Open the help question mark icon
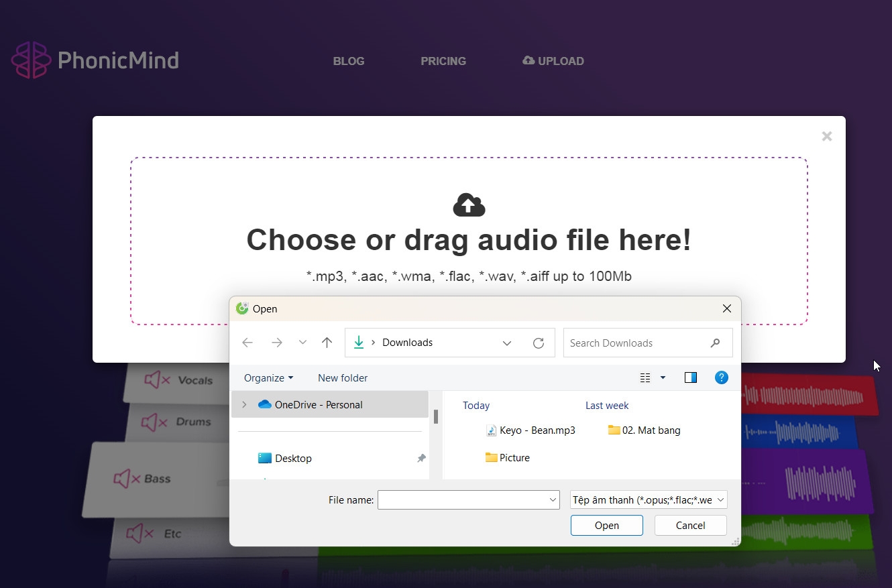This screenshot has width=892, height=588. (722, 377)
